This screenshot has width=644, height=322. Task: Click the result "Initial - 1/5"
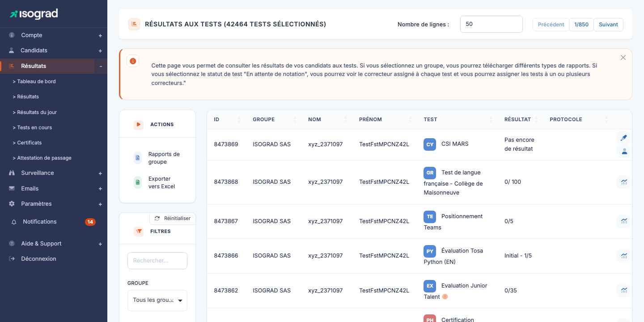tap(518, 256)
